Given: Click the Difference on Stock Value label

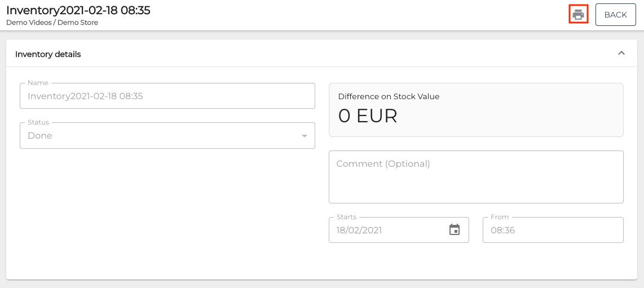Looking at the screenshot, I should [x=389, y=96].
